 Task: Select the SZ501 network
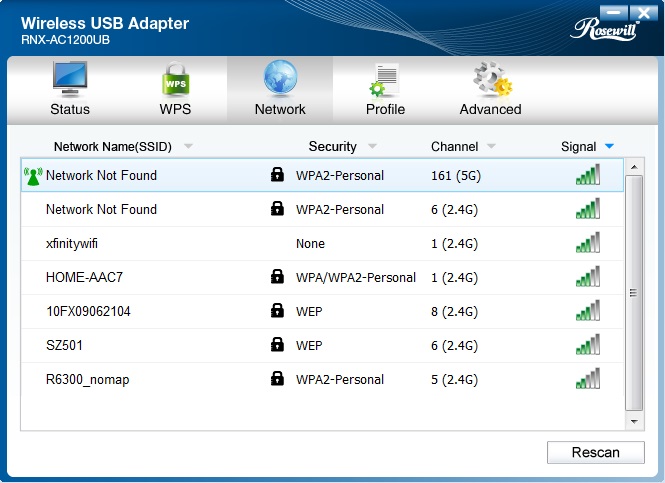[x=322, y=345]
